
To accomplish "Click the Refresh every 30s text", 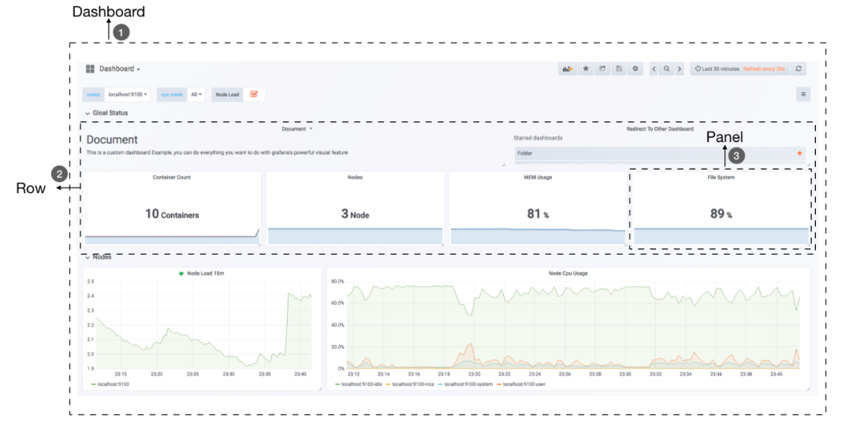I will pos(764,69).
